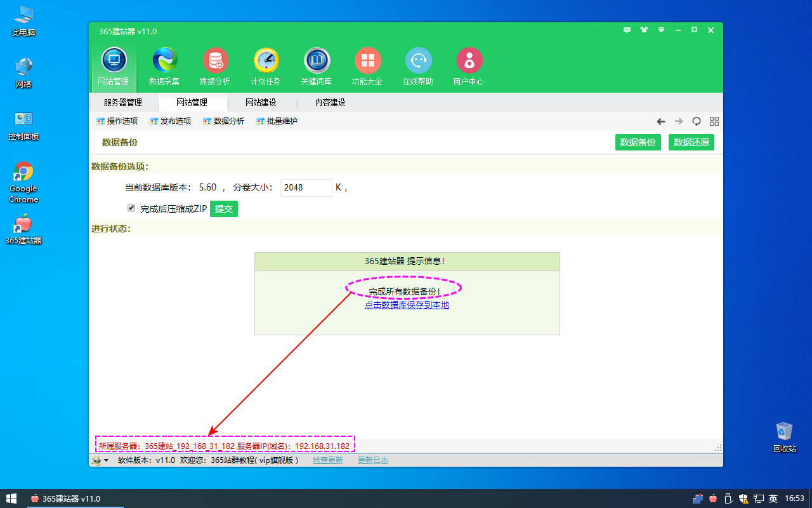Click the feedback chat bubble icon in title bar
The width and height of the screenshot is (812, 508).
pyautogui.click(x=627, y=30)
